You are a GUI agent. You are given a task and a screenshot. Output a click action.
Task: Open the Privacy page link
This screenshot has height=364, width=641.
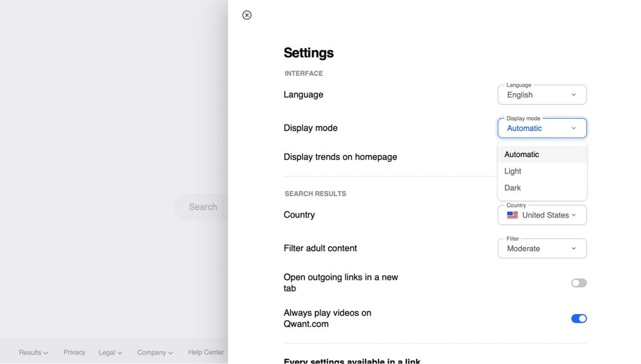tap(74, 352)
